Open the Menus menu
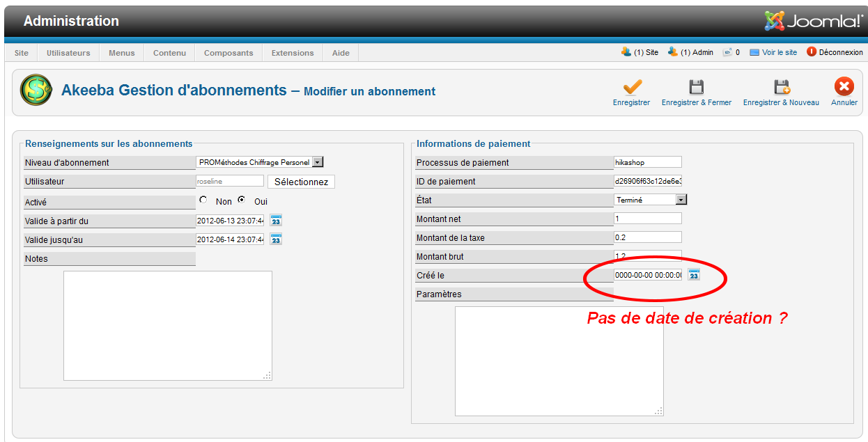 coord(122,53)
